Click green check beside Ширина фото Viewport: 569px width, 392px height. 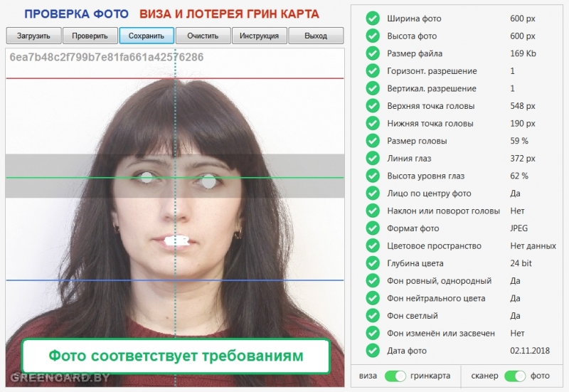point(373,18)
